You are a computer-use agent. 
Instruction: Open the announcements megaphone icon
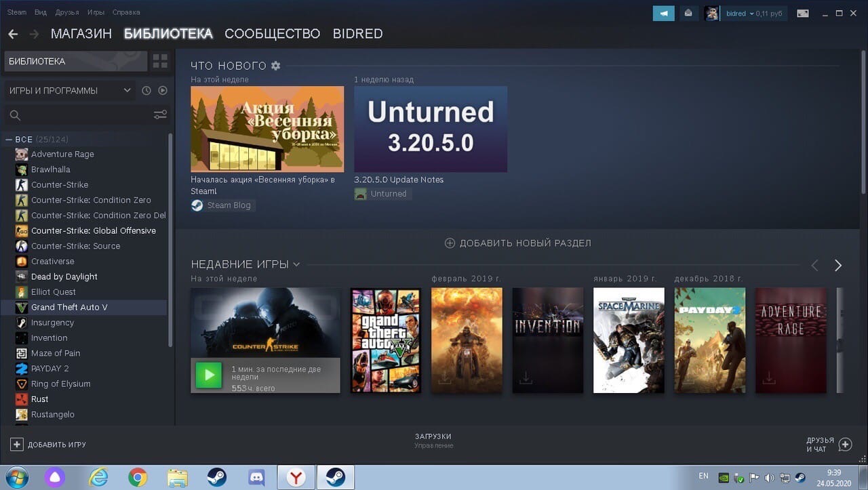point(664,13)
